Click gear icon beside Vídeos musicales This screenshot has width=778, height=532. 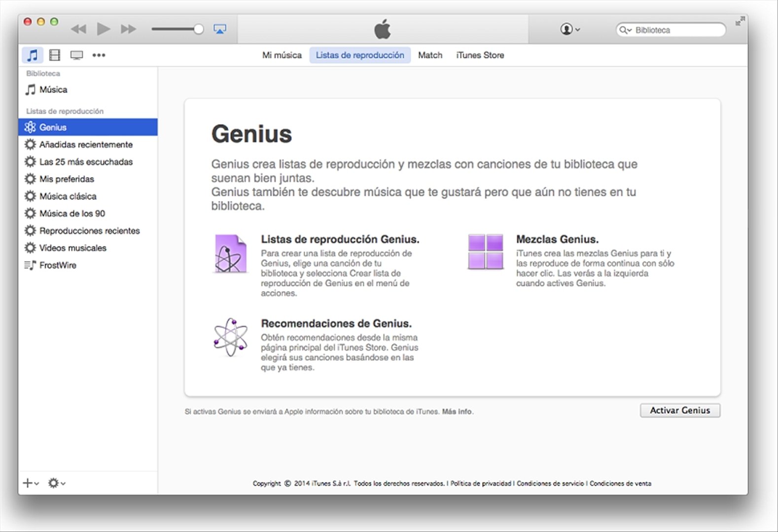[x=30, y=248]
